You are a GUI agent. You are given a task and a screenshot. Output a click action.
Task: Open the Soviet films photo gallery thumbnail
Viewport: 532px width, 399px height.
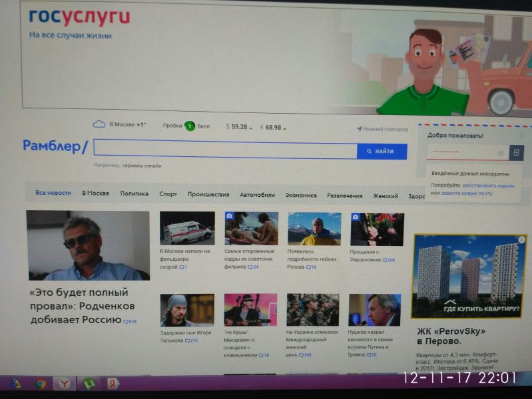252,228
